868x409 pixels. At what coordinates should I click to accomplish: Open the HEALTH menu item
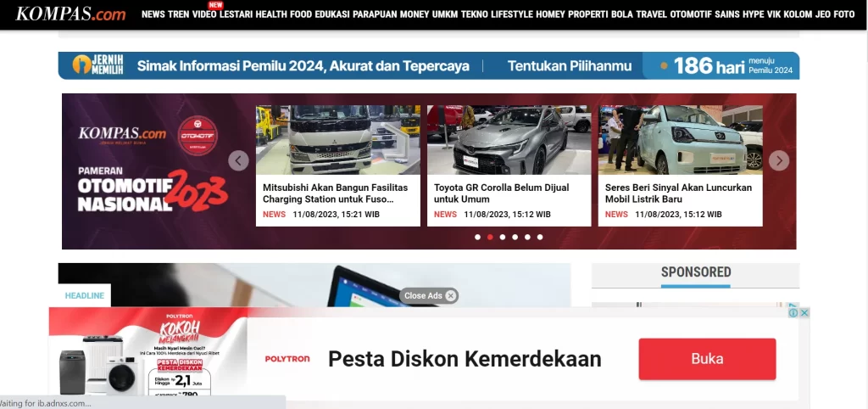[x=271, y=14]
